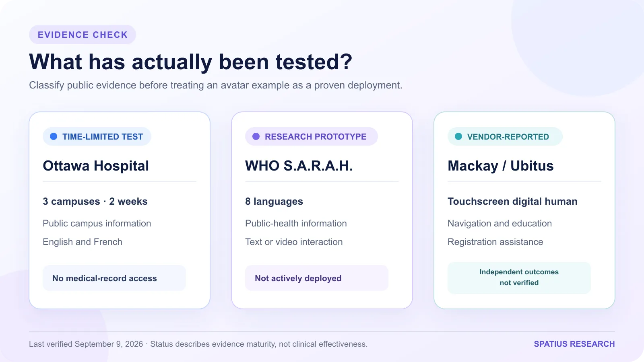
Task: Click the Touchscreen digital human line
Action: (x=513, y=202)
